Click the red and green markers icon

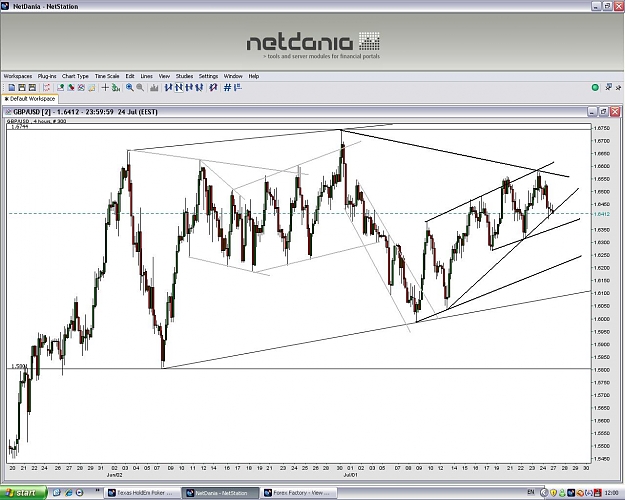tap(71, 87)
